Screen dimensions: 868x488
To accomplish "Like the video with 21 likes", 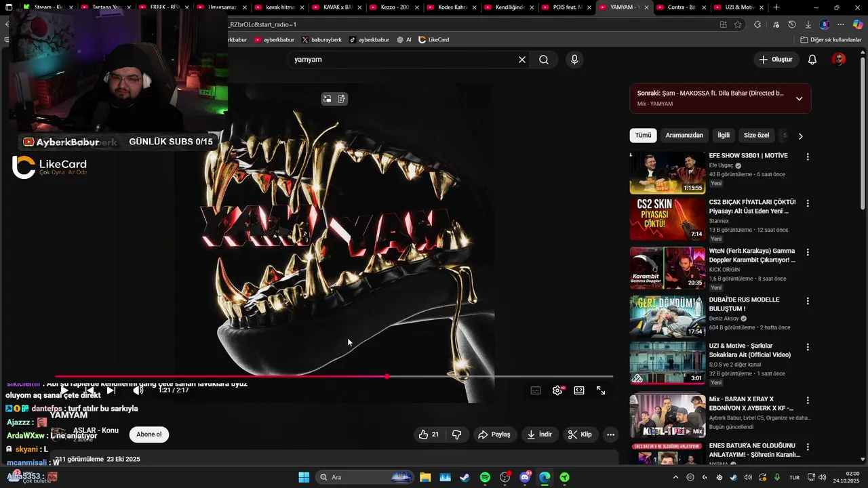I will (x=429, y=434).
